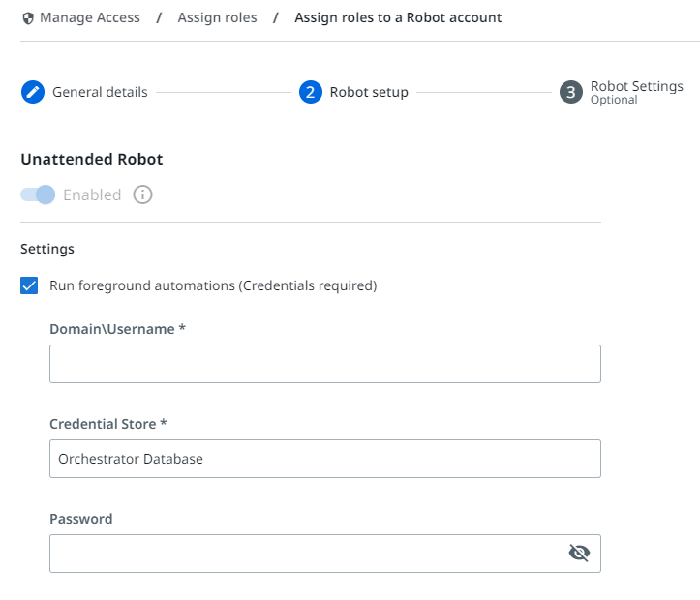Show info tooltip beside Enabled
The image size is (700, 600).
tap(143, 195)
